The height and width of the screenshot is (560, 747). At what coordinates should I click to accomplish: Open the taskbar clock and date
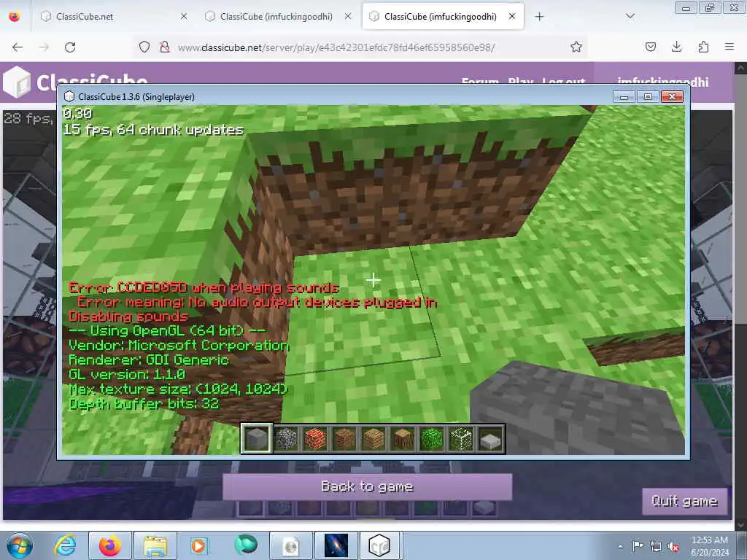pyautogui.click(x=710, y=546)
